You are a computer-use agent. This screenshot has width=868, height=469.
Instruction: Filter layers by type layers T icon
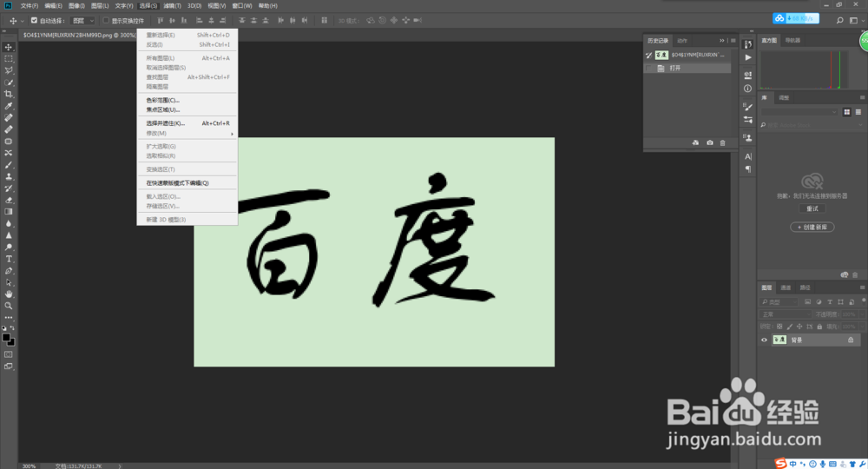(829, 301)
